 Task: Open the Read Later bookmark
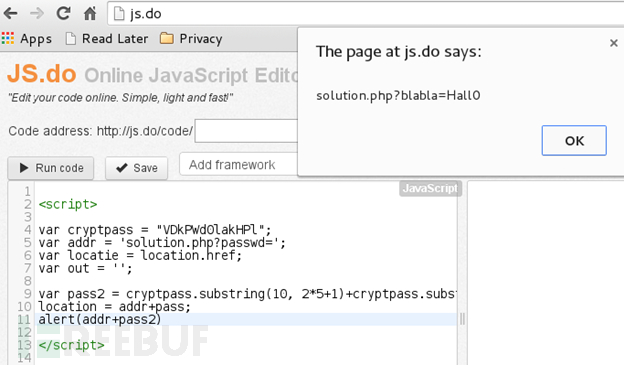(x=107, y=39)
